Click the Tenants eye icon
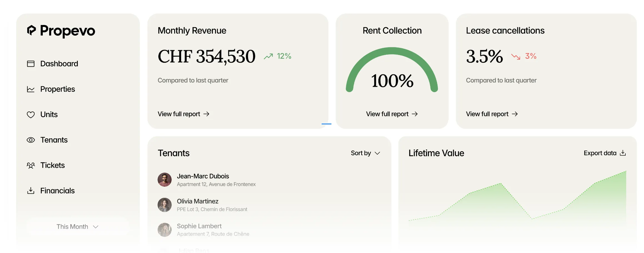644x253 pixels. pos(31,140)
